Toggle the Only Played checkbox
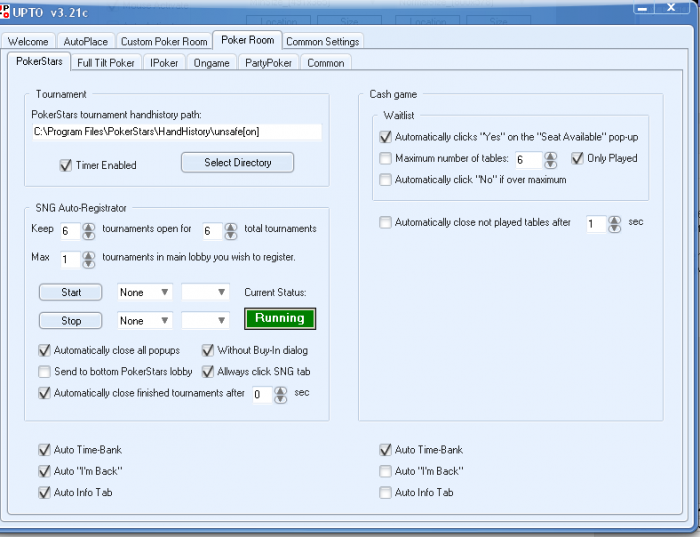Viewport: 700px width, 537px height. click(577, 158)
